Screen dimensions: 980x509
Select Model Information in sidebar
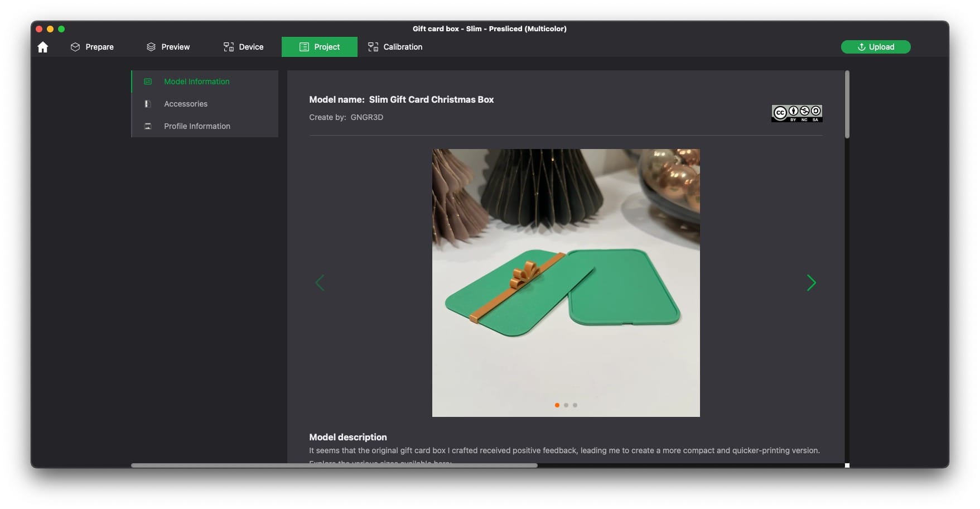196,81
